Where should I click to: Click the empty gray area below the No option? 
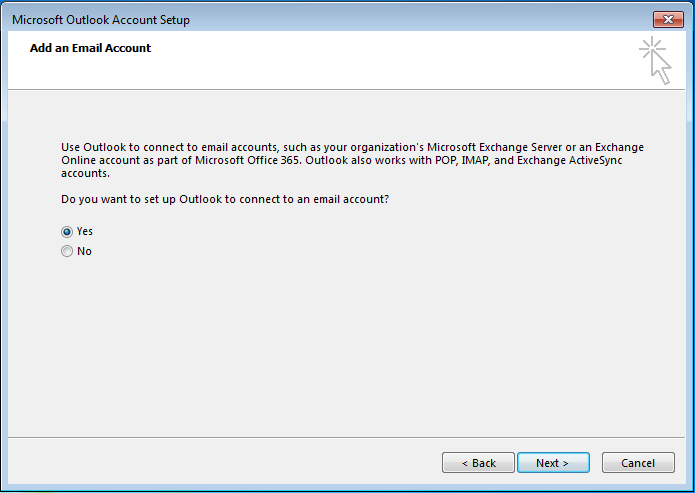[346, 346]
